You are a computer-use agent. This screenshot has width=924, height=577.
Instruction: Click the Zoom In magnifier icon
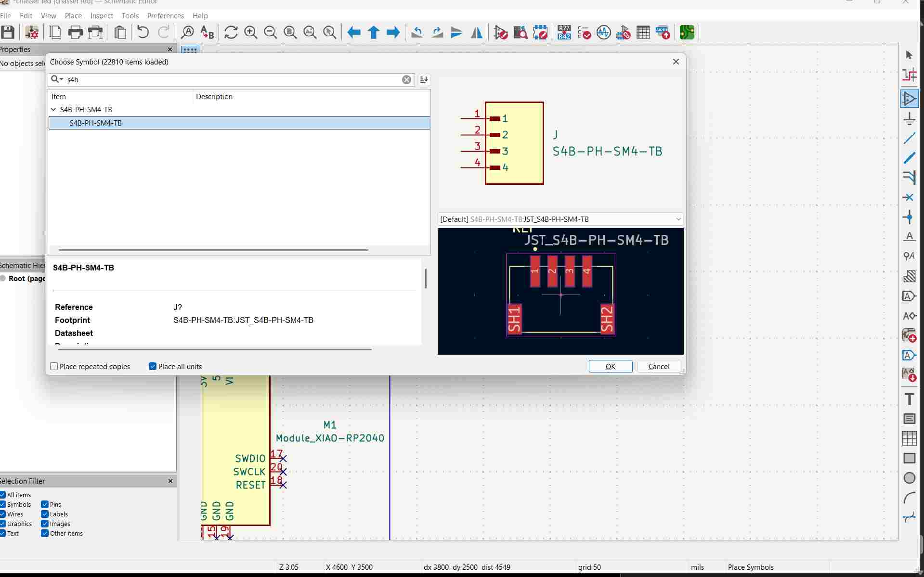(250, 33)
